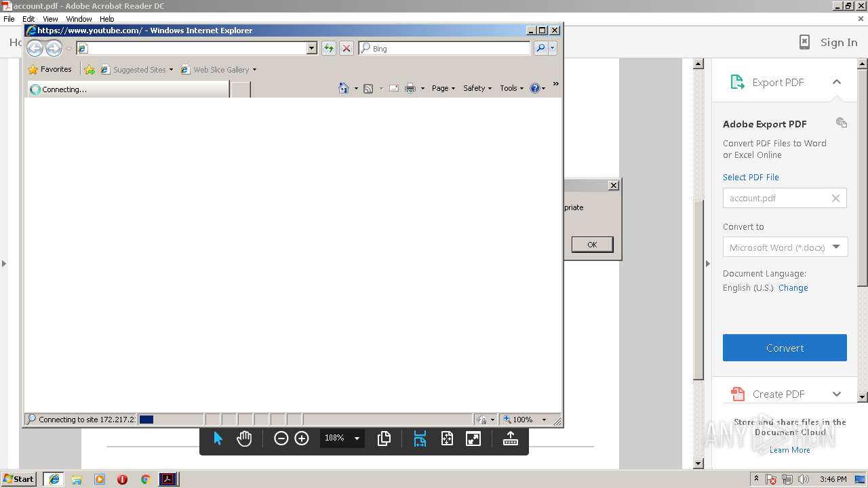868x488 pixels.
Task: Open Acrobat Window menu
Action: pyautogui.click(x=79, y=19)
